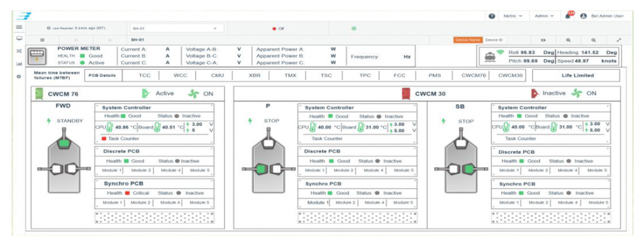Click CPU thermometer icon in FWD System Controller
This screenshot has width=644, height=244.
click(x=109, y=127)
